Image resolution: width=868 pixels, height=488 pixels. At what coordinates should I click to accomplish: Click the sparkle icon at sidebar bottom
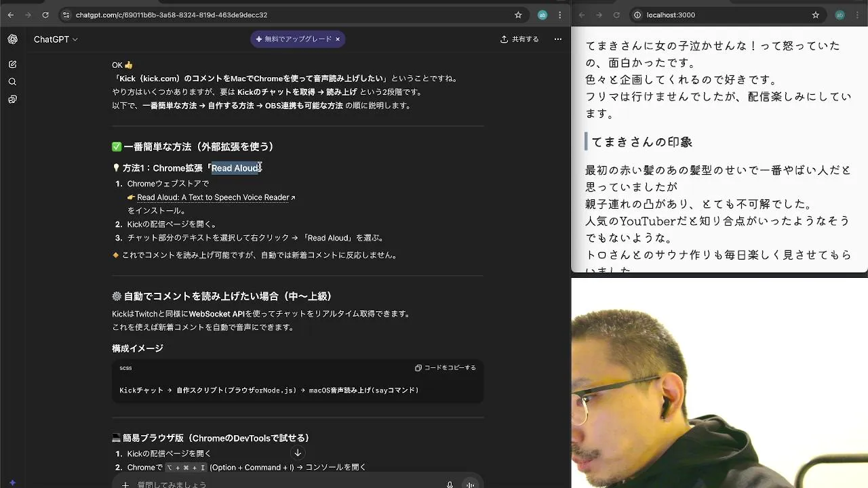click(x=12, y=483)
